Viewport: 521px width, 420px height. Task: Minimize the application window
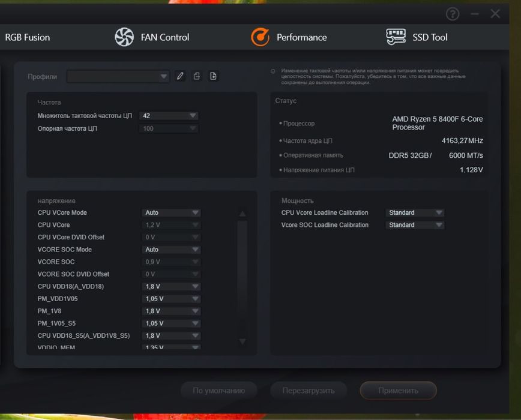coord(475,14)
